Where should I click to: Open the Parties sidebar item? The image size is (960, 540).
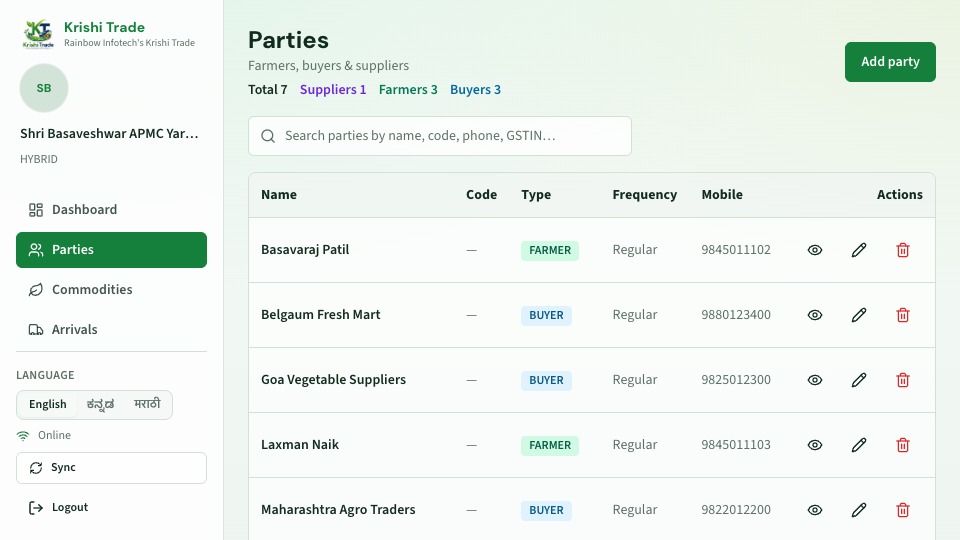coord(111,250)
